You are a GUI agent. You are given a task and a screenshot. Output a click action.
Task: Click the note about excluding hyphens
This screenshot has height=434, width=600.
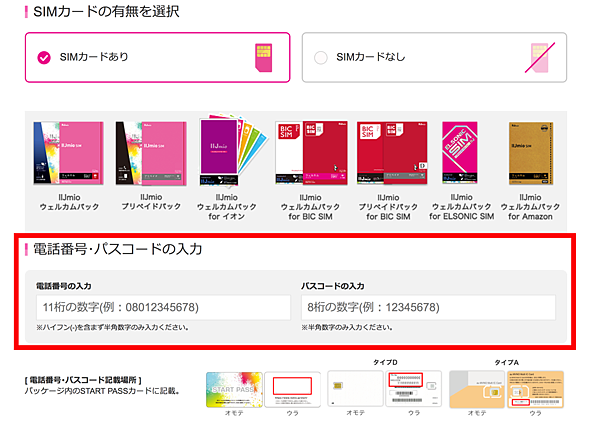tap(112, 328)
